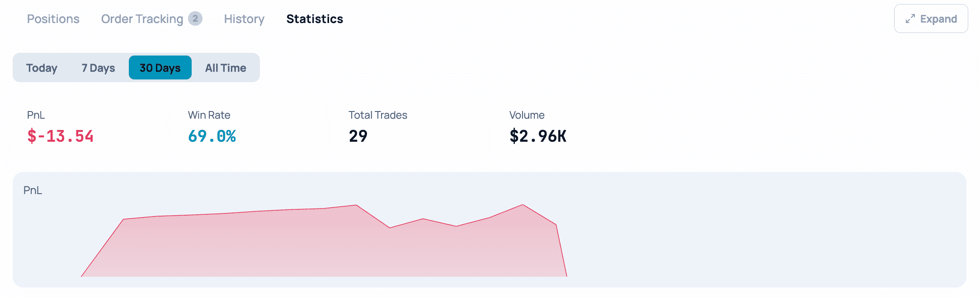This screenshot has height=297, width=980.
Task: Click the PnL value $-13.54
Action: 60,136
